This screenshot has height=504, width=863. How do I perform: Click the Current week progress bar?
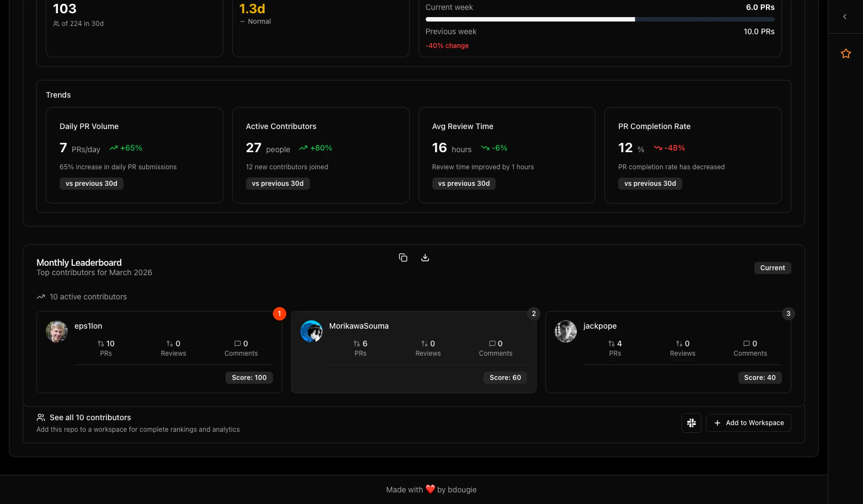(599, 19)
